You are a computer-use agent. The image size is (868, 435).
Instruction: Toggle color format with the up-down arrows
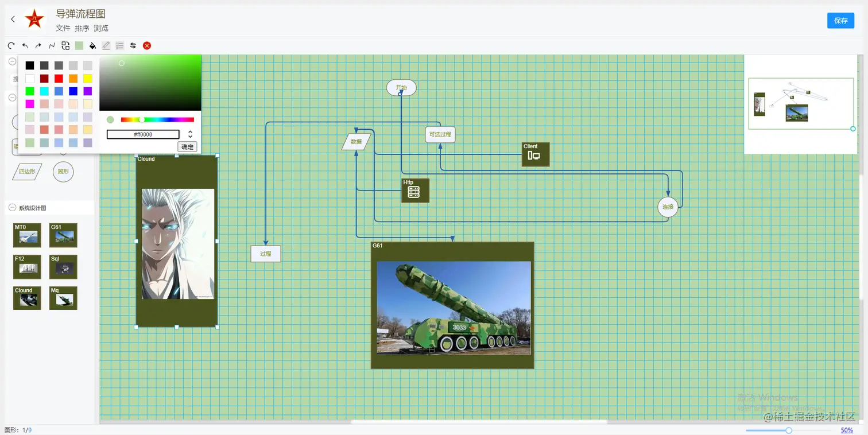pyautogui.click(x=190, y=134)
